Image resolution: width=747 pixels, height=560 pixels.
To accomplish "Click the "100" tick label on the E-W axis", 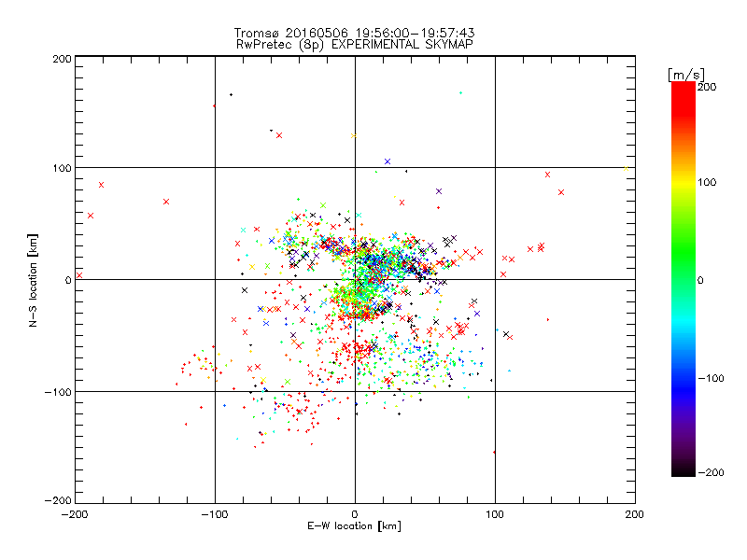I will pos(495,514).
